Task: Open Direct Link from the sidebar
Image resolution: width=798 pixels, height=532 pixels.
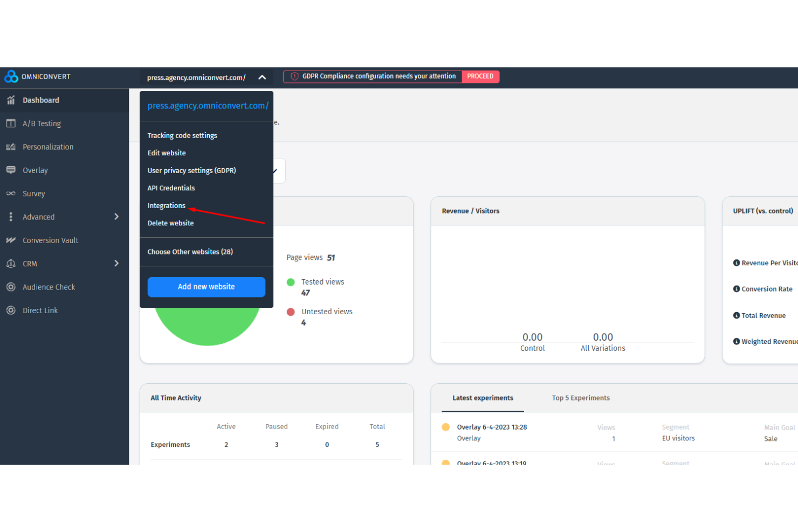Action: (x=40, y=310)
